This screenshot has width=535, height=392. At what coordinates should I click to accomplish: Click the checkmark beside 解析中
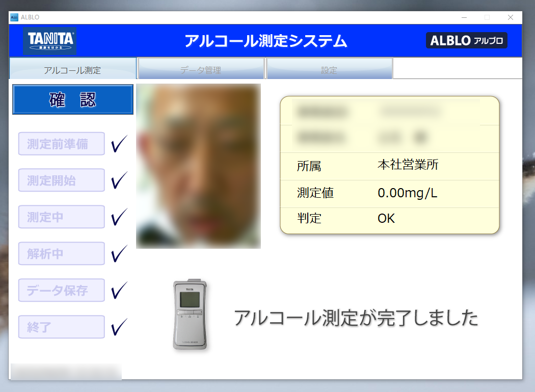coord(119,253)
